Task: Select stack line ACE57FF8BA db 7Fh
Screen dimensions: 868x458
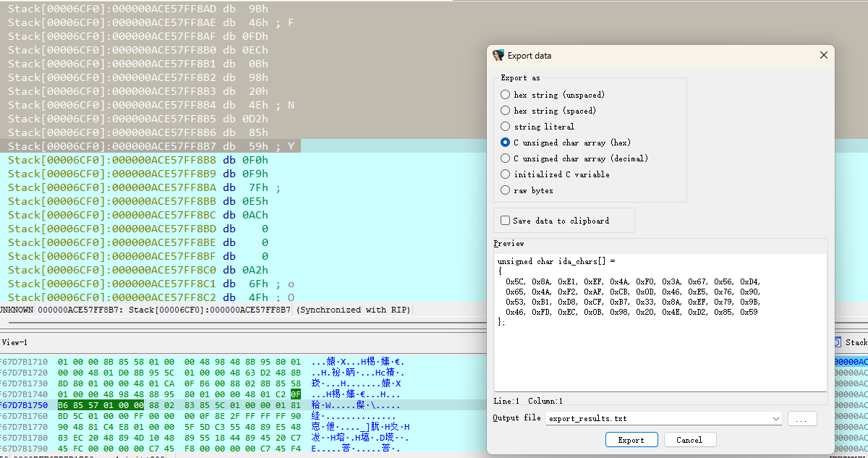Action: 144,187
